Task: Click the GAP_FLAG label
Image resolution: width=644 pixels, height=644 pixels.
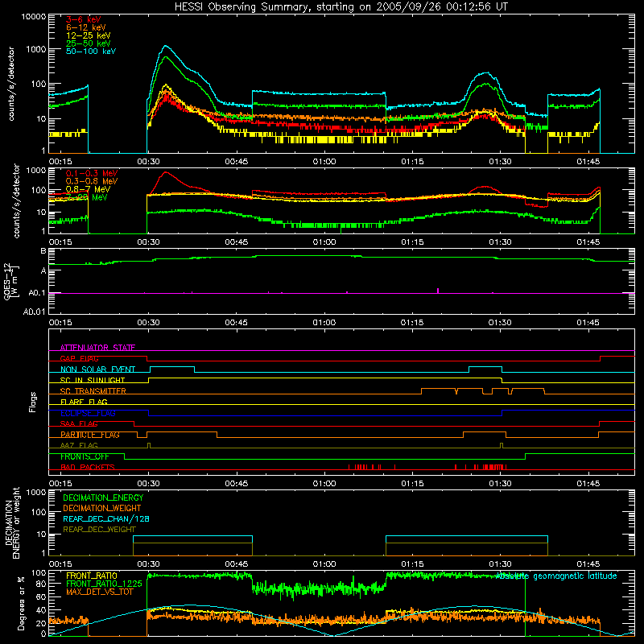Action: tap(79, 358)
